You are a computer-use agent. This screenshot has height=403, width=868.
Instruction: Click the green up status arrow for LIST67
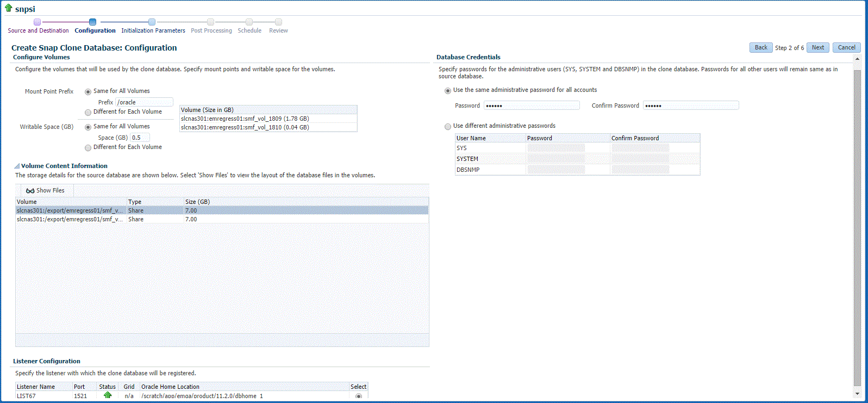pyautogui.click(x=108, y=395)
